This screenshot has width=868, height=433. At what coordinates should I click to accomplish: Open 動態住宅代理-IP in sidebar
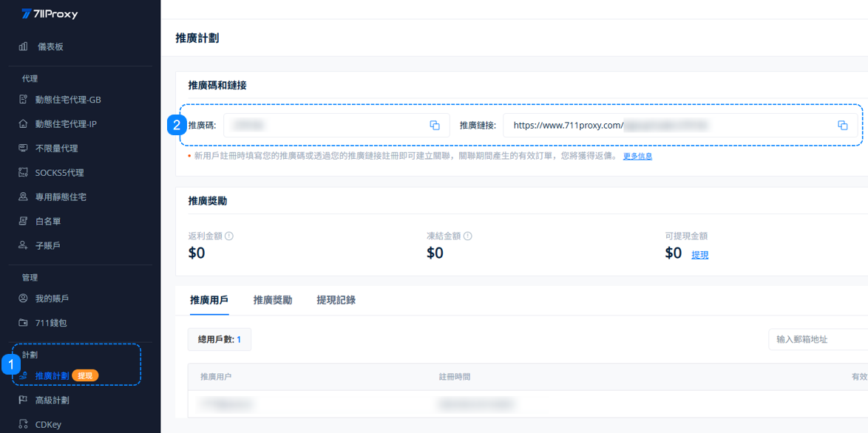66,124
